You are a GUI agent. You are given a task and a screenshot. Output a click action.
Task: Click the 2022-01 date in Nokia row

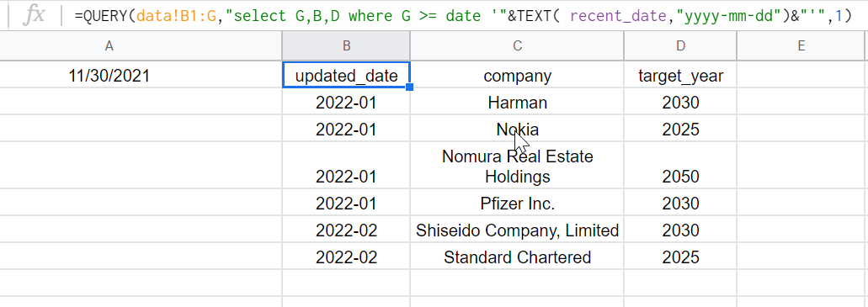pyautogui.click(x=347, y=129)
